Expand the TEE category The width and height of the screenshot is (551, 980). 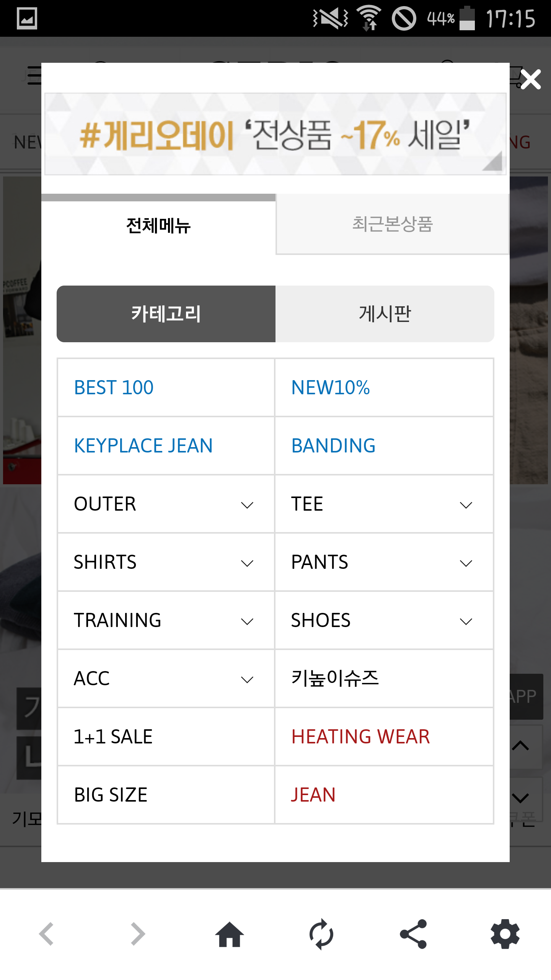466,505
